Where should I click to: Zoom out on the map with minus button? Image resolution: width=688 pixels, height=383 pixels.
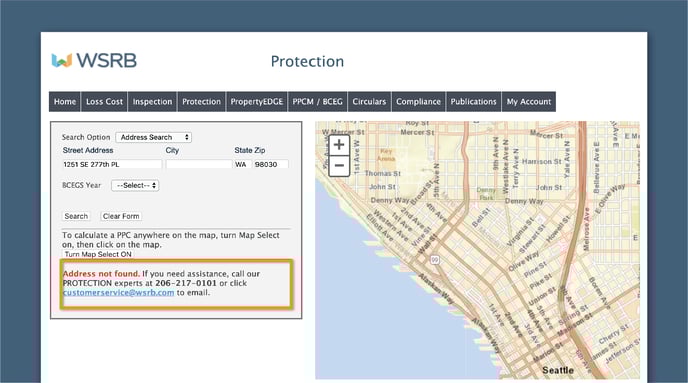[x=339, y=166]
